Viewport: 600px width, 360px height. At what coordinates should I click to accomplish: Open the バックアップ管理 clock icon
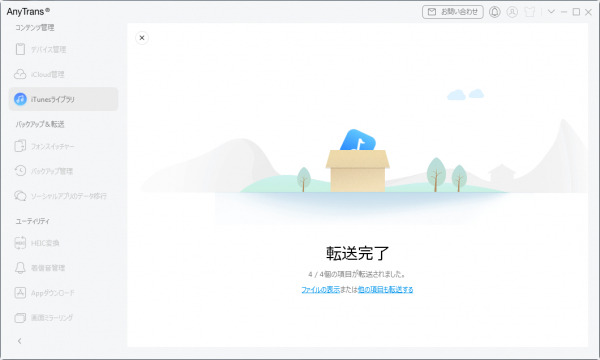click(x=20, y=171)
